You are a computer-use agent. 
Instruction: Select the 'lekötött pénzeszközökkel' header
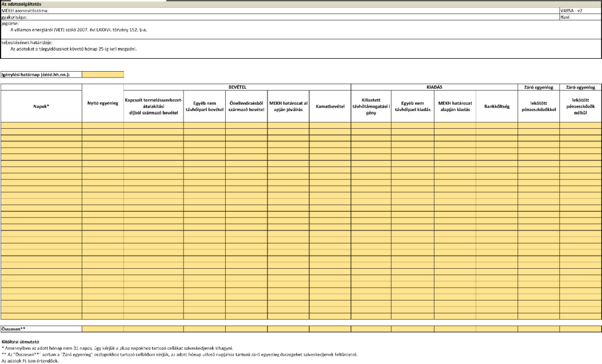click(539, 106)
